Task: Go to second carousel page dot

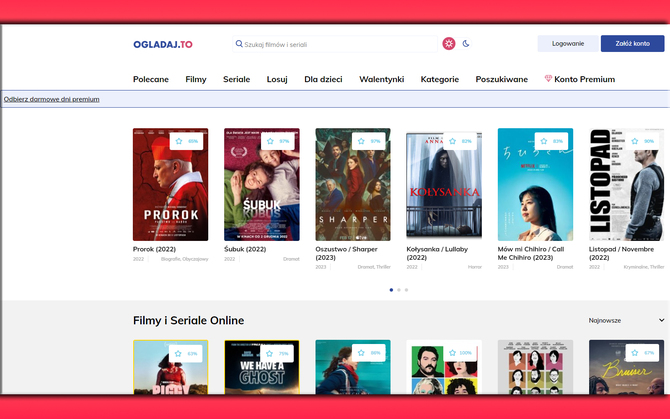Action: (x=399, y=290)
